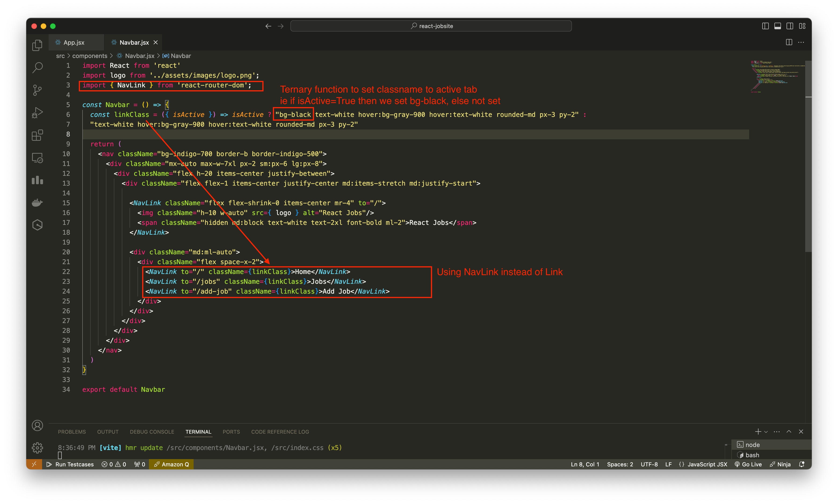Image resolution: width=838 pixels, height=504 pixels.
Task: Open the Remote Explorer icon
Action: 37,158
